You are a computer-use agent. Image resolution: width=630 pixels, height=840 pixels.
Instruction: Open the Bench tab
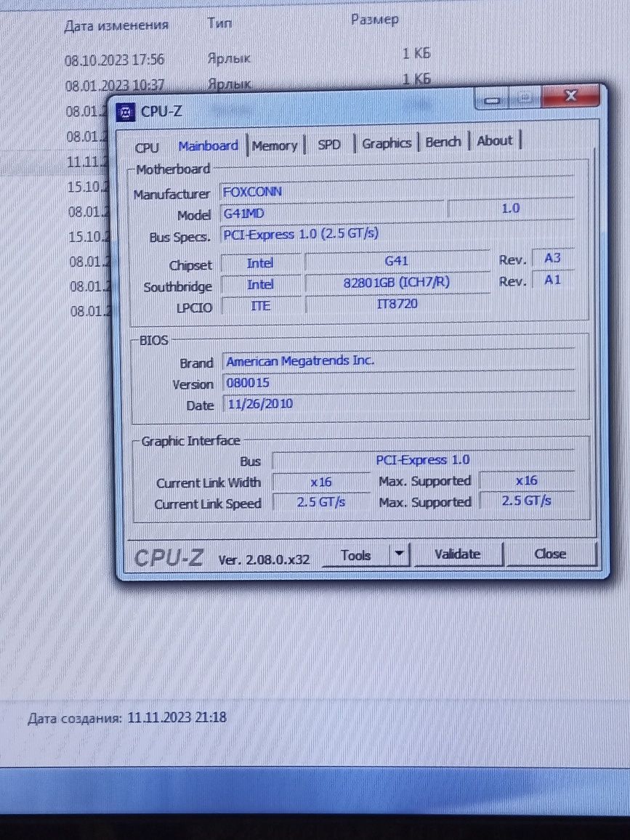pyautogui.click(x=443, y=142)
